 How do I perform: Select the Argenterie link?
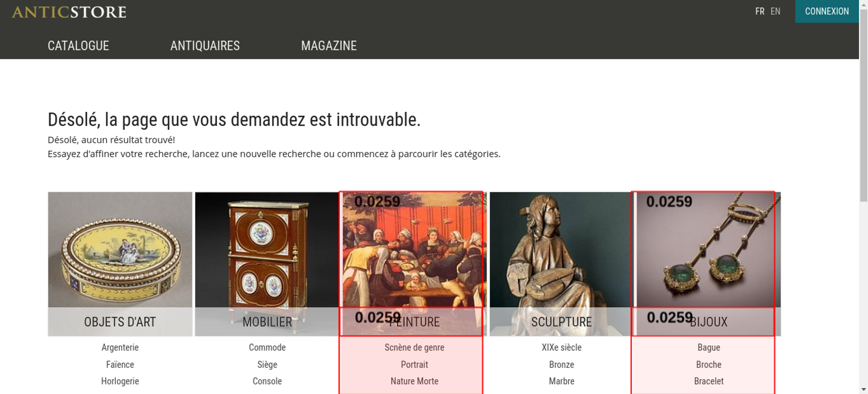(x=120, y=347)
